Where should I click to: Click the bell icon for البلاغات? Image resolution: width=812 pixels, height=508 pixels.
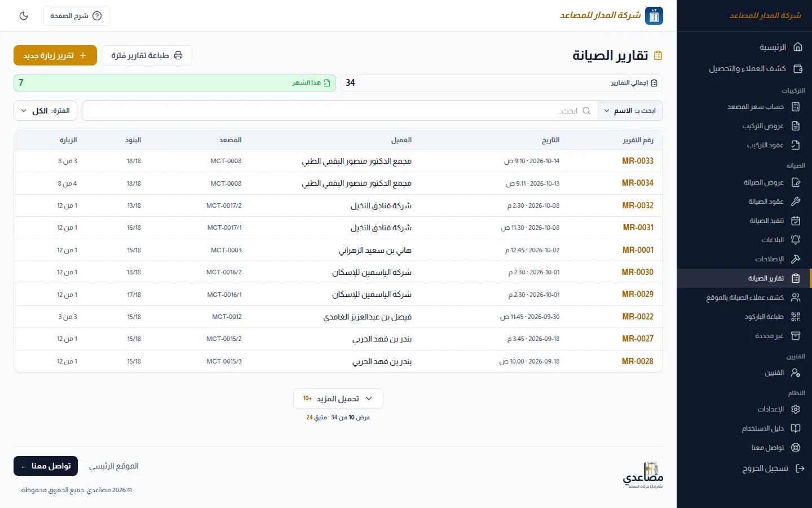click(x=796, y=240)
